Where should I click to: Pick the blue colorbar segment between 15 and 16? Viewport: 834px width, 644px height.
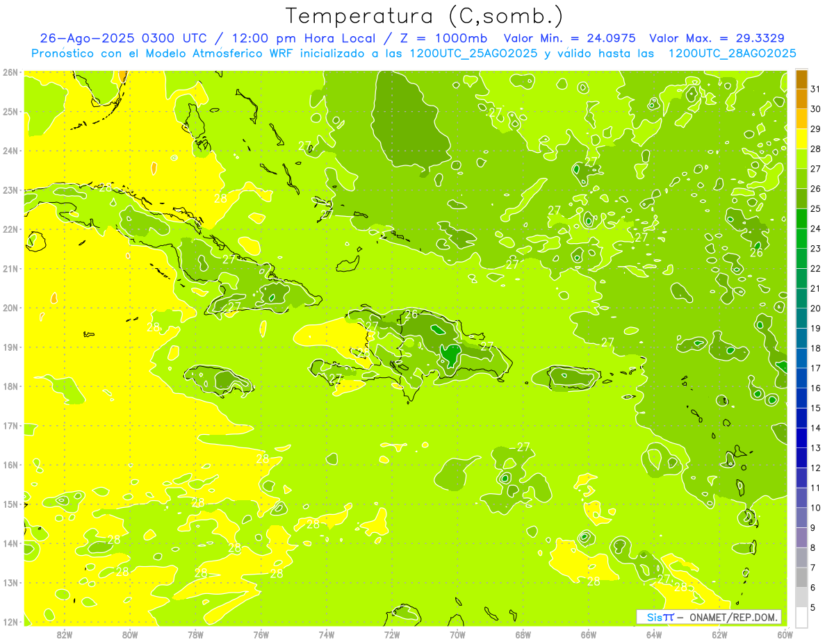click(x=801, y=398)
